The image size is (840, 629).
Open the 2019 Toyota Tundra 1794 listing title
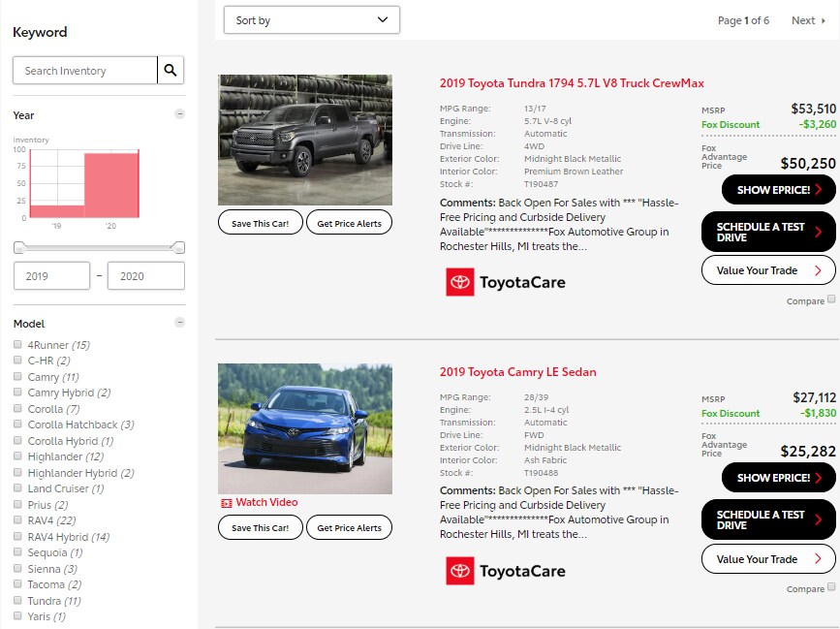click(x=572, y=83)
